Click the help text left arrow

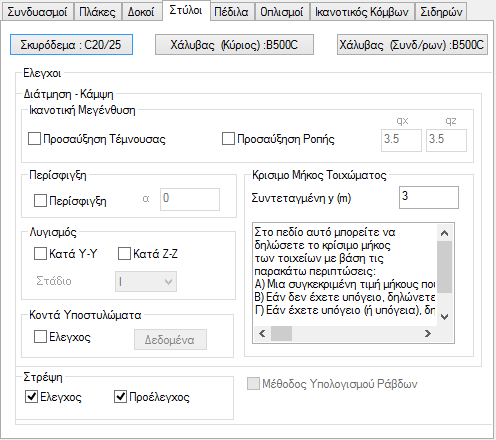click(262, 333)
